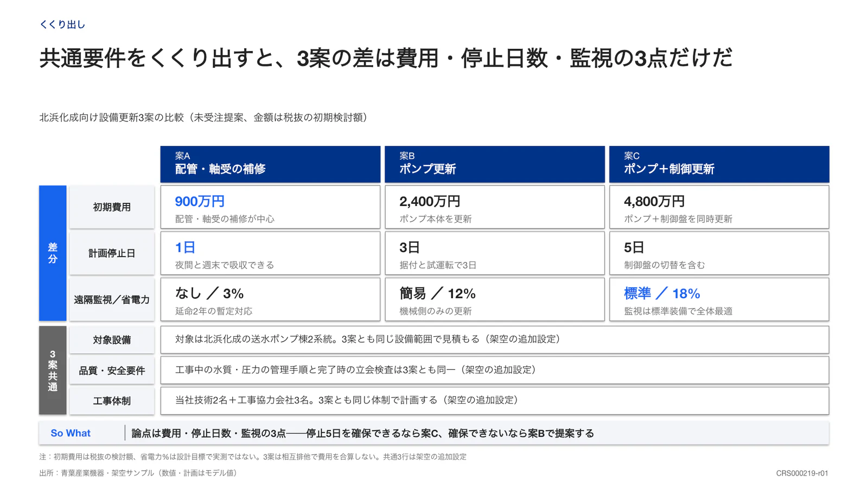Select the 工事体制 row label

click(x=112, y=401)
